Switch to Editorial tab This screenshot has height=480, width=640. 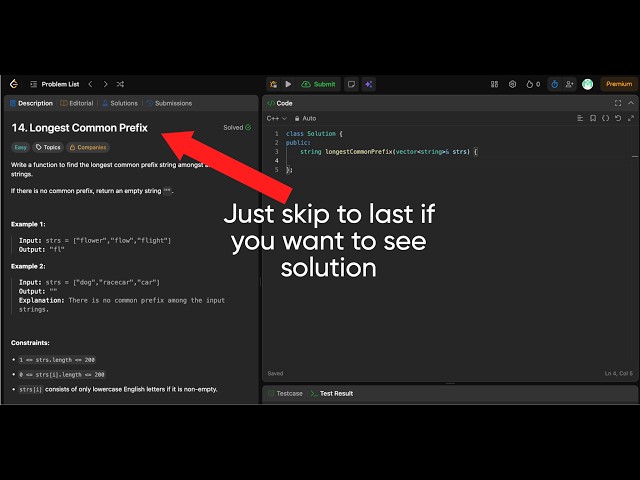[77, 103]
